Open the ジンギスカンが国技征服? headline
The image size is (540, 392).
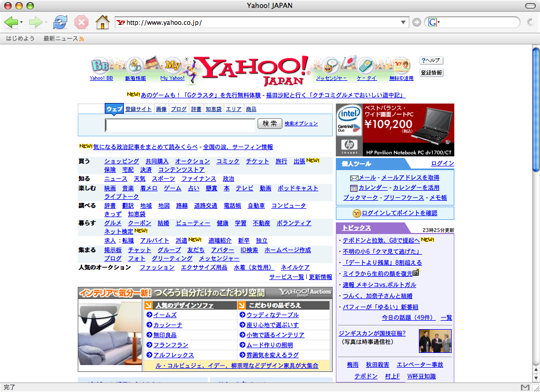point(372,333)
